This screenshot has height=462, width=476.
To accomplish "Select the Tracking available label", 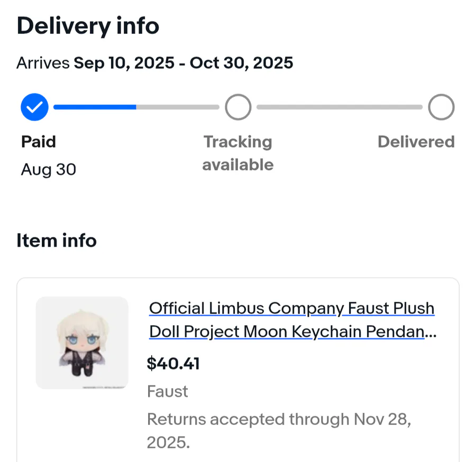I will click(x=238, y=153).
